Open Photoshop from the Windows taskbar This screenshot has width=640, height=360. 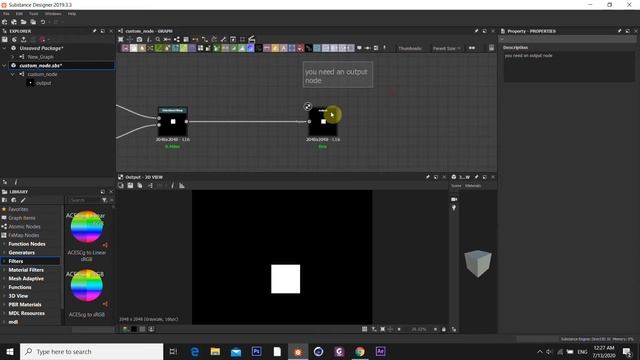tap(256, 351)
